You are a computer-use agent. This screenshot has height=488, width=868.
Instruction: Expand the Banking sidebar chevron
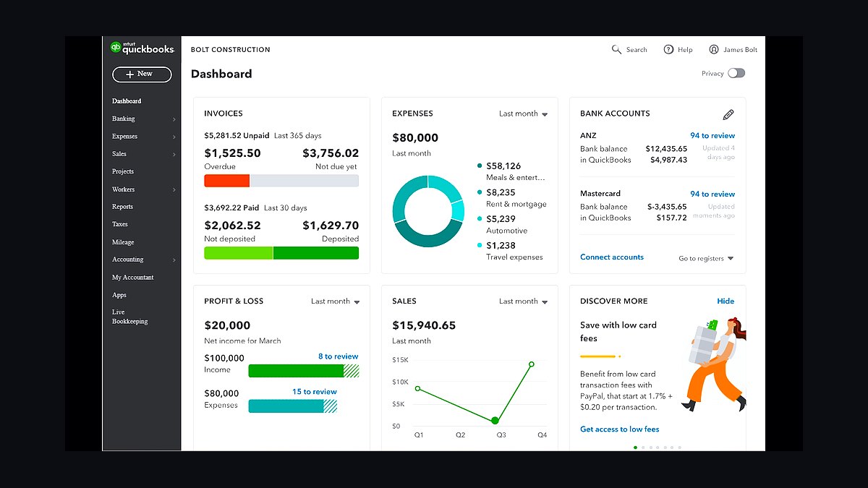click(174, 119)
